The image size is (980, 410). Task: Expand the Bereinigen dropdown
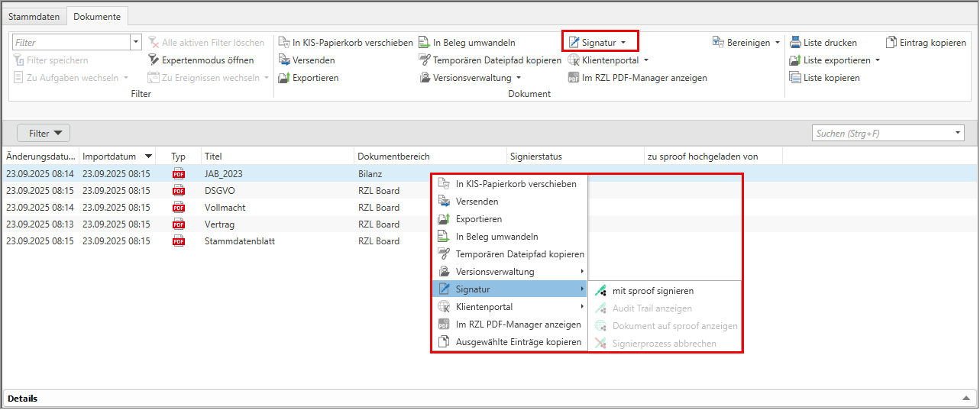(x=746, y=43)
